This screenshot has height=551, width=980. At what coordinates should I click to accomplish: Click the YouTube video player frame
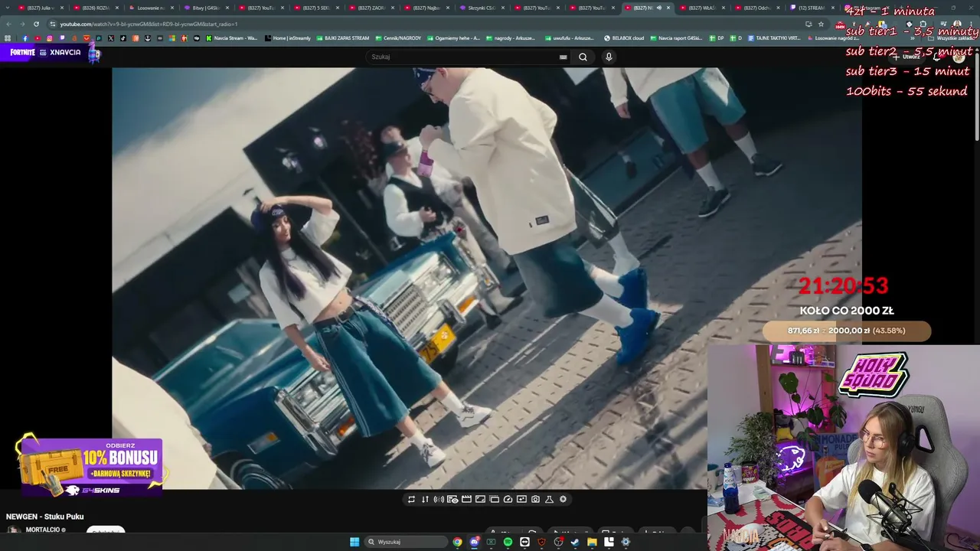click(x=487, y=278)
